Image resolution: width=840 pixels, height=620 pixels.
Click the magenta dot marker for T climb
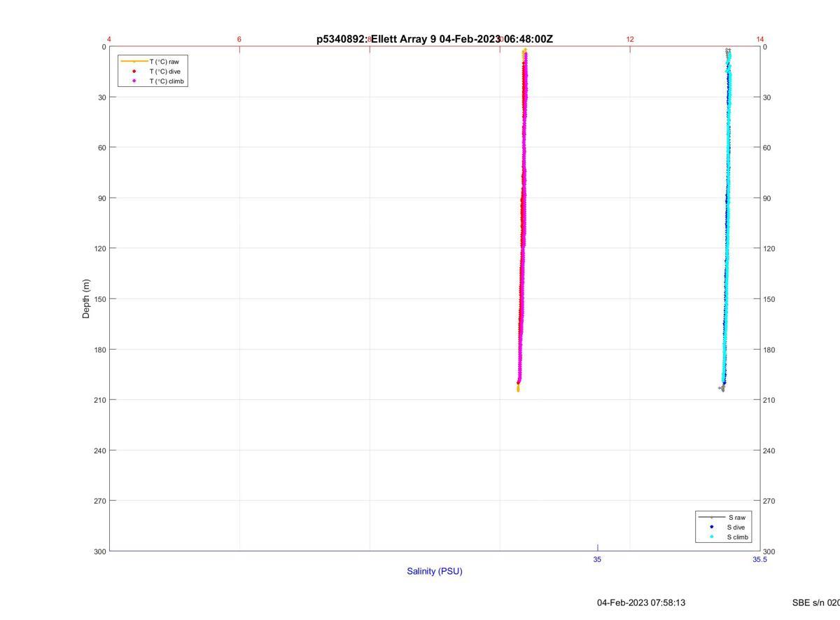(134, 81)
